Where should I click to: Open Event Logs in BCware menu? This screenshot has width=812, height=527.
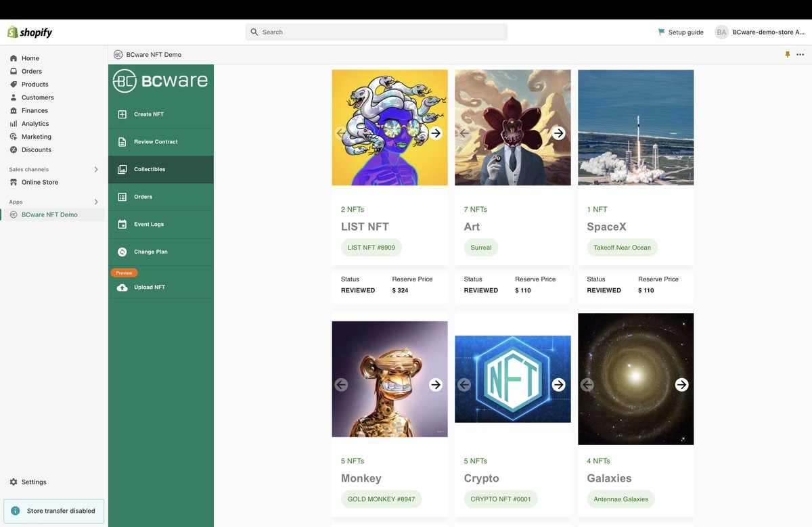pos(161,224)
